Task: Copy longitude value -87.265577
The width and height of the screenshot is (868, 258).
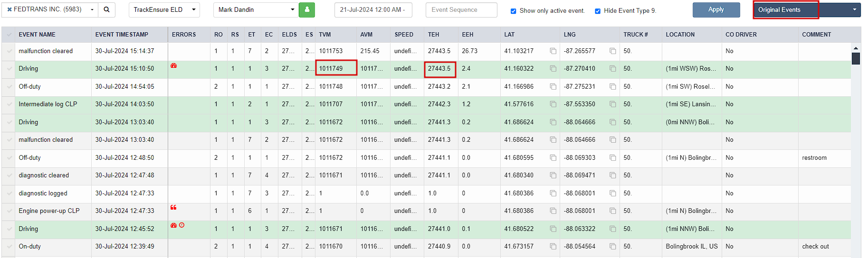Action: 613,51
